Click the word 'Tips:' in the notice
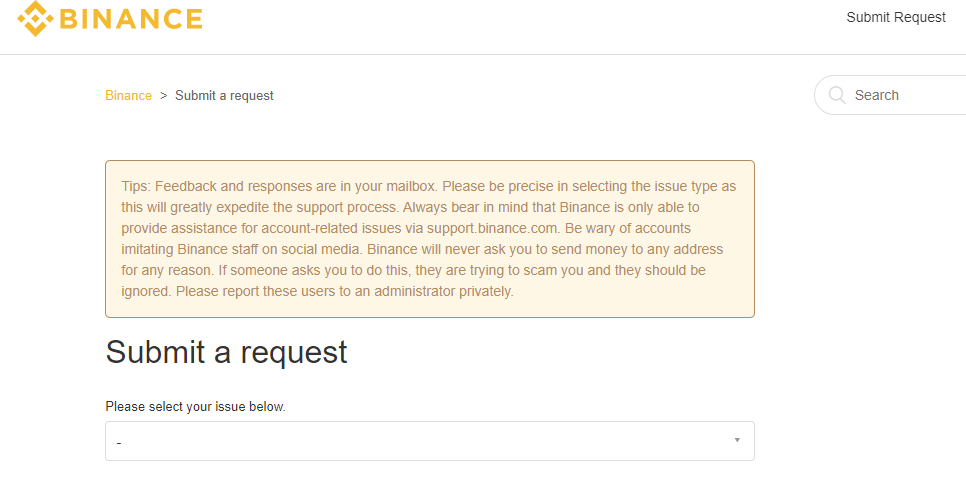The height and width of the screenshot is (483, 966). tap(137, 187)
